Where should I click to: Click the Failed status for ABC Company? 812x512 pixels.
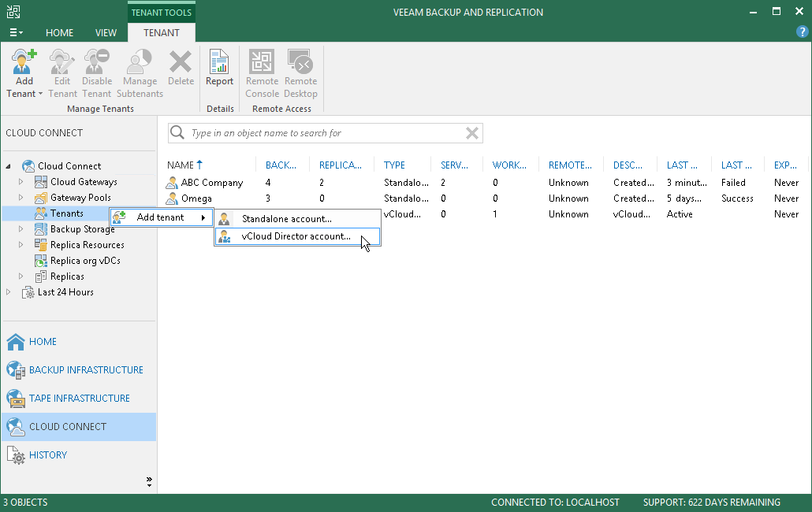pos(733,183)
